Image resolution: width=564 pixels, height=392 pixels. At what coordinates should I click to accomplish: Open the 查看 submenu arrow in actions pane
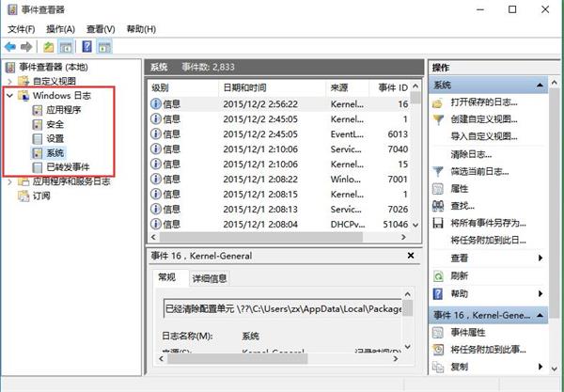click(540, 258)
